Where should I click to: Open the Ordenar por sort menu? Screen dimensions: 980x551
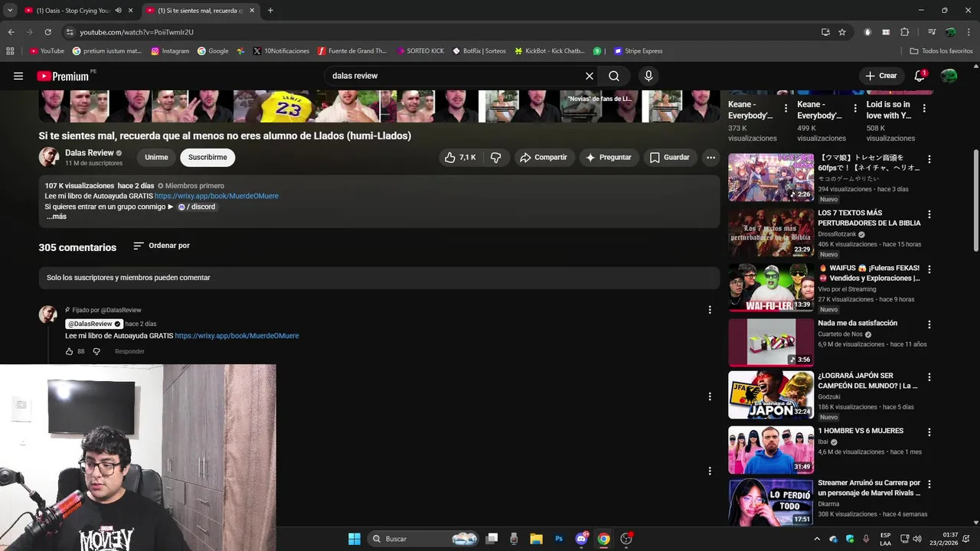pyautogui.click(x=162, y=246)
